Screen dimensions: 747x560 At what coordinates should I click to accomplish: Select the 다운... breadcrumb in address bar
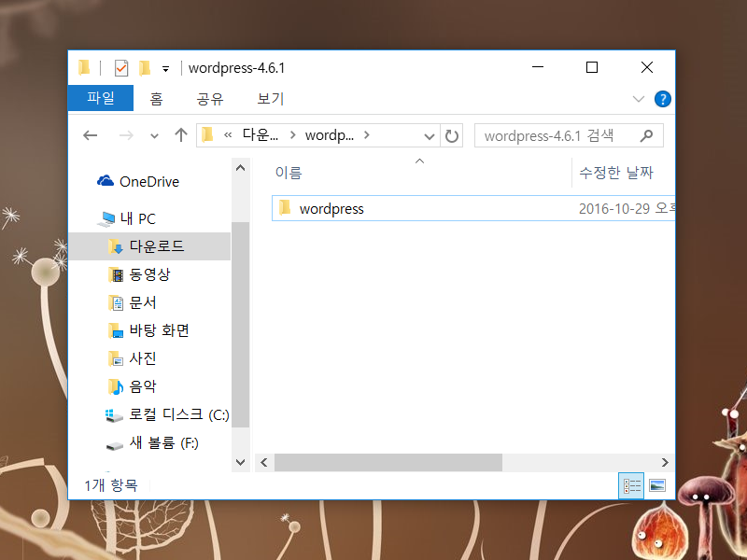[261, 134]
